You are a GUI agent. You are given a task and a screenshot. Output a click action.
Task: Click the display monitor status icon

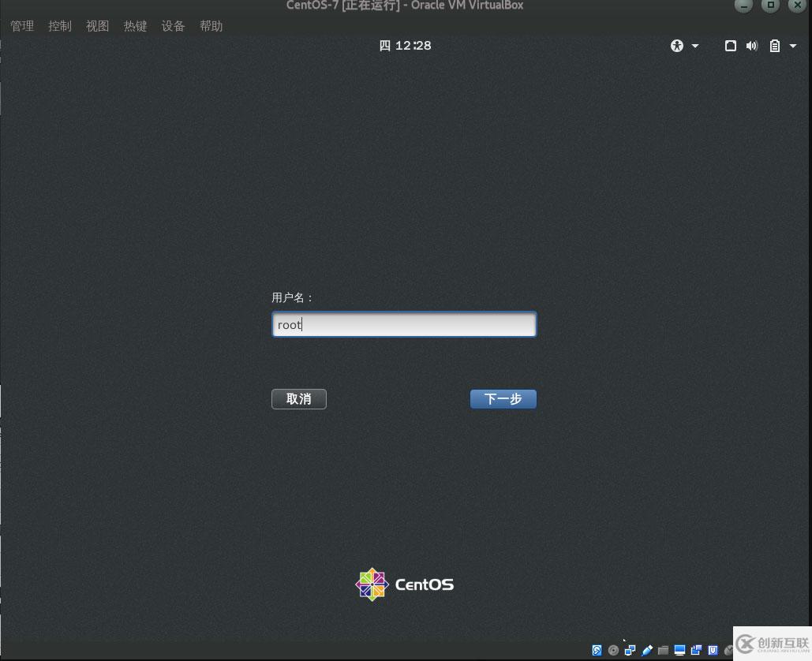pos(679,651)
